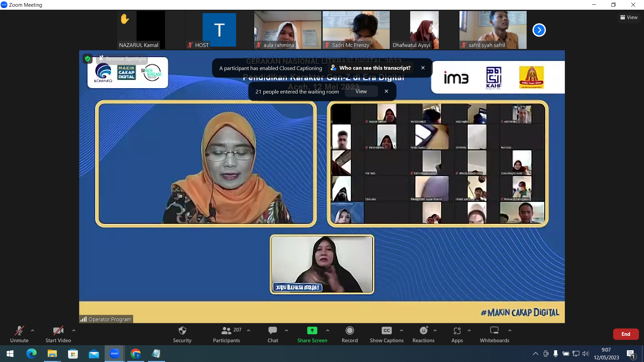Open video options arrow next to Start Video

tap(74, 330)
